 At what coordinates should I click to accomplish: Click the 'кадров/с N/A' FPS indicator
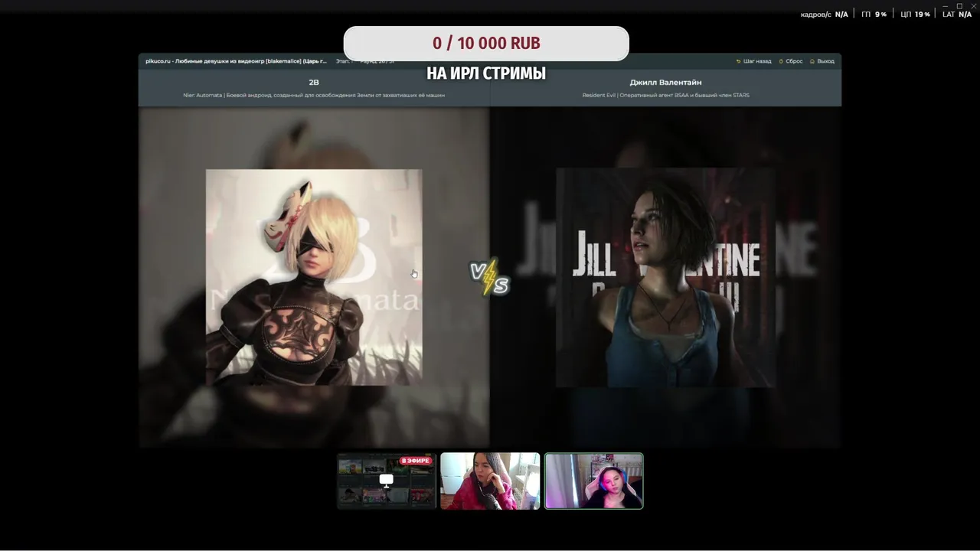(x=825, y=15)
